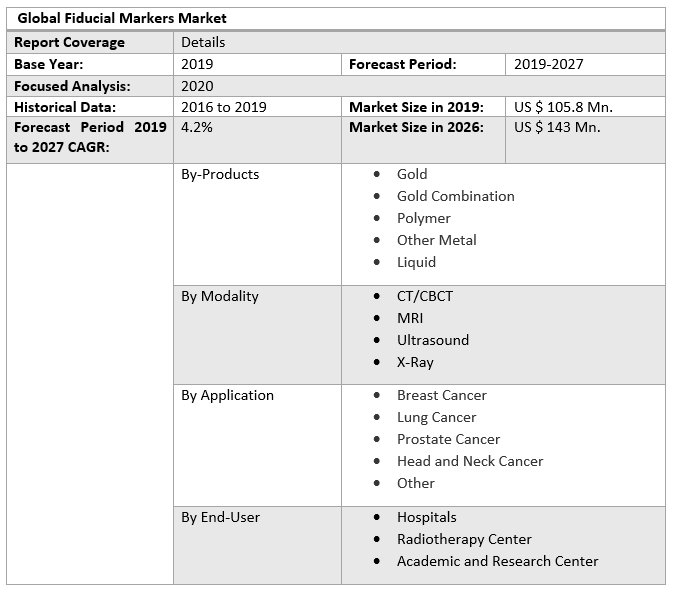The image size is (673, 592).
Task: Select the By Modality segment cell
Action: click(x=220, y=296)
